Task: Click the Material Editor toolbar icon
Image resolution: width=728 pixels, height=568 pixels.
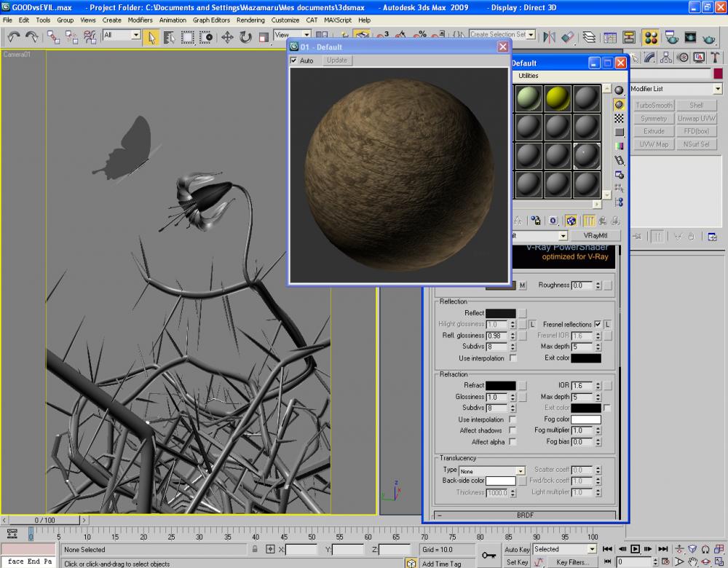Action: (x=652, y=37)
